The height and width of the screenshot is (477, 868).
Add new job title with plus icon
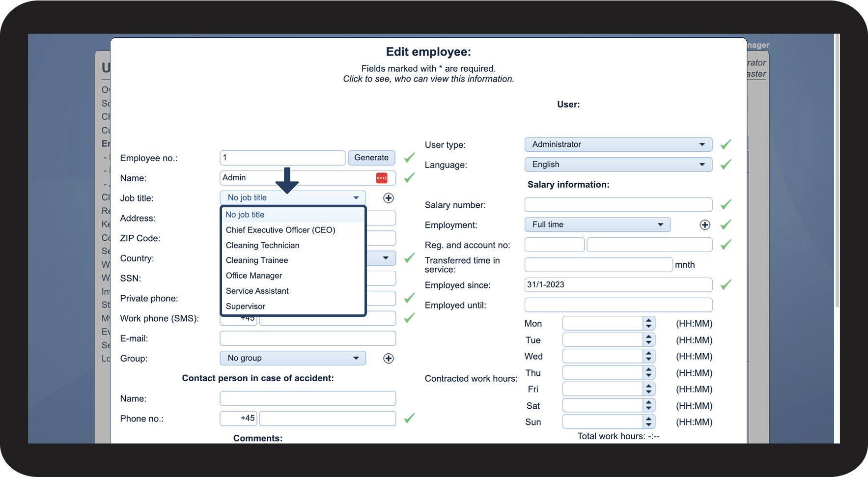[389, 198]
